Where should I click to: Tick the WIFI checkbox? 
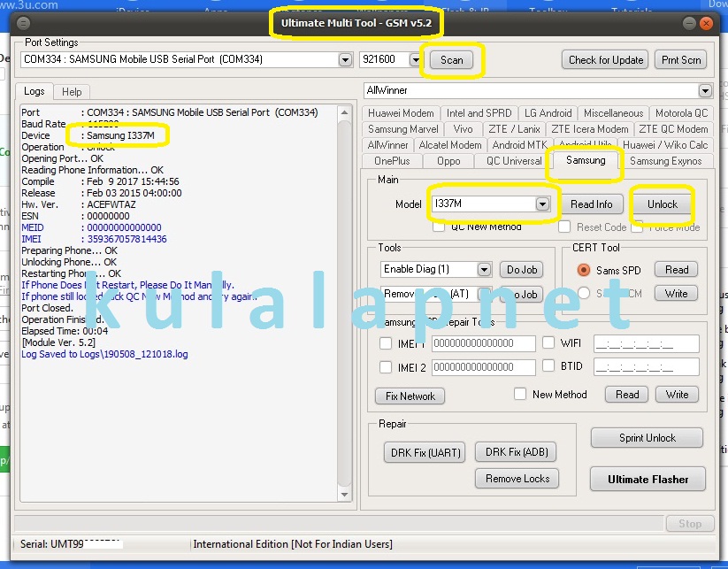[x=548, y=342]
